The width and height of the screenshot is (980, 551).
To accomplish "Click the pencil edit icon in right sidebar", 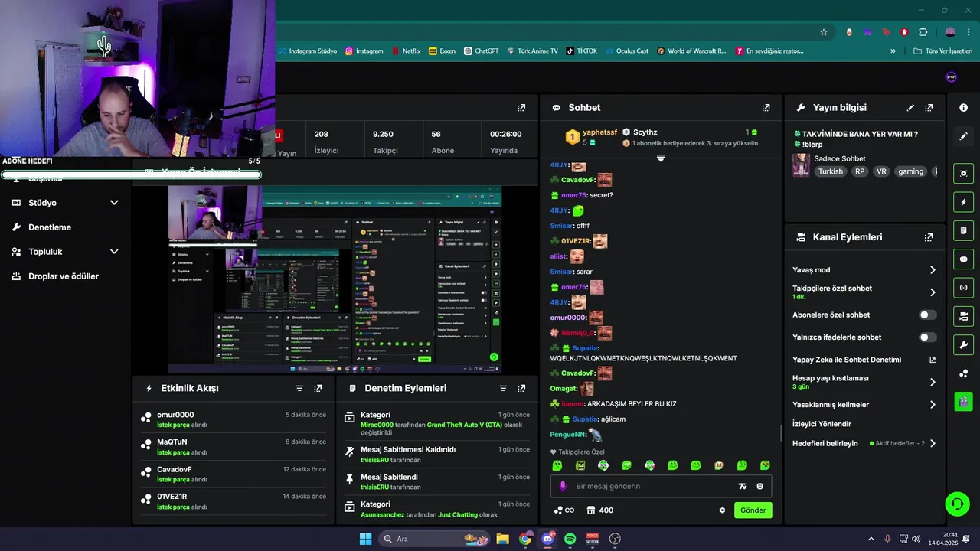I will [963, 136].
